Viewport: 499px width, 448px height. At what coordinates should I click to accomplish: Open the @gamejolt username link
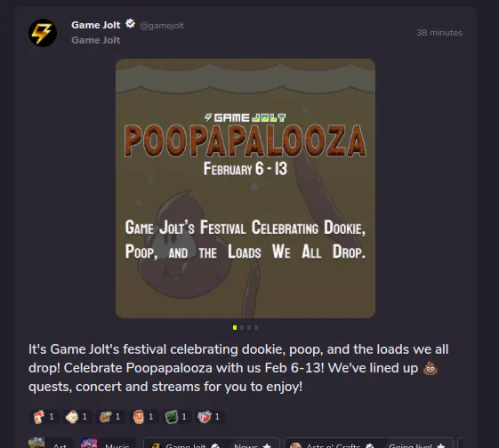tap(162, 26)
